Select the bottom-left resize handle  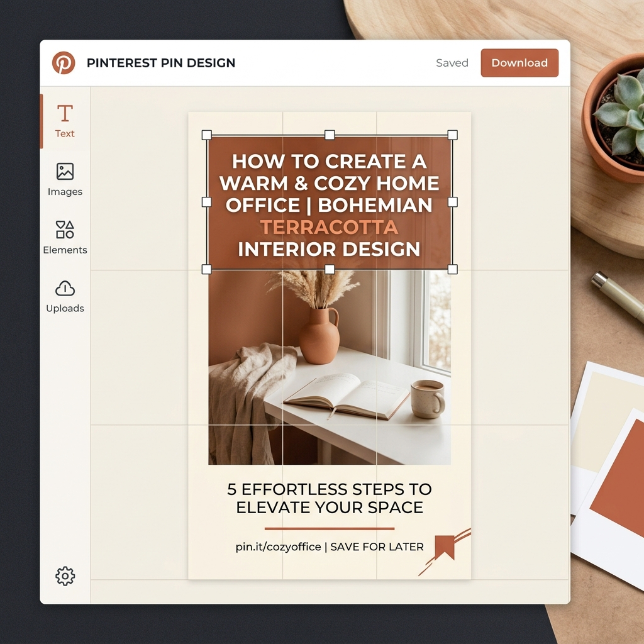[x=206, y=269]
